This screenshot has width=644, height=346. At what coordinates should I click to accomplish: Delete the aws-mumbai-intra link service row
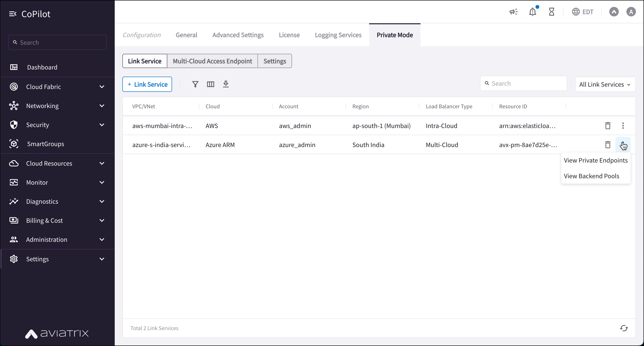tap(608, 125)
